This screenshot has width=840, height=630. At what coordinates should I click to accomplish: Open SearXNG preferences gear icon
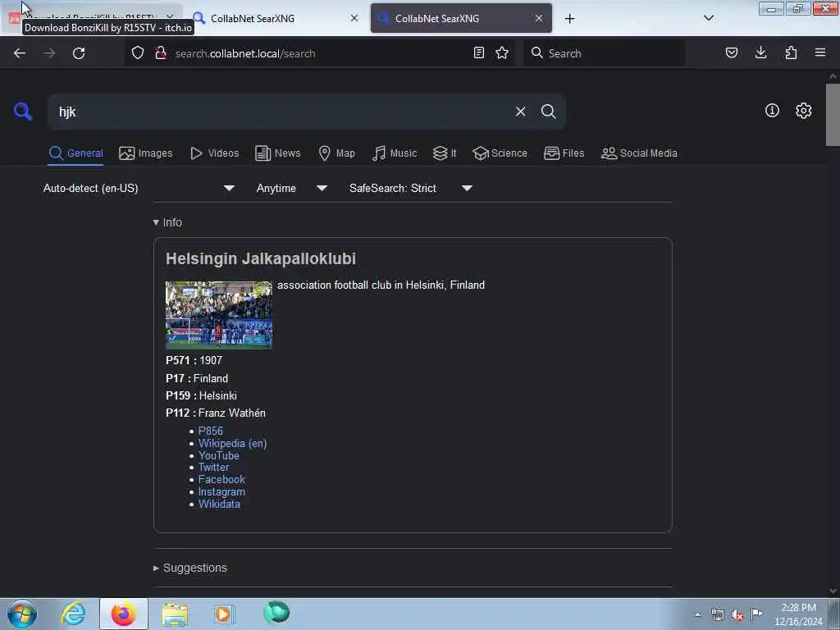pyautogui.click(x=803, y=111)
